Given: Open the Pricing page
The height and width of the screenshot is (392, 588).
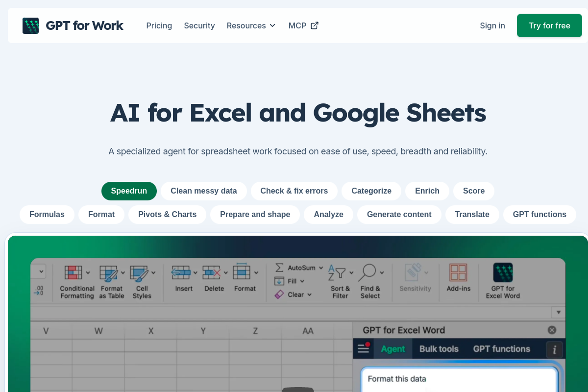Looking at the screenshot, I should click(x=159, y=25).
